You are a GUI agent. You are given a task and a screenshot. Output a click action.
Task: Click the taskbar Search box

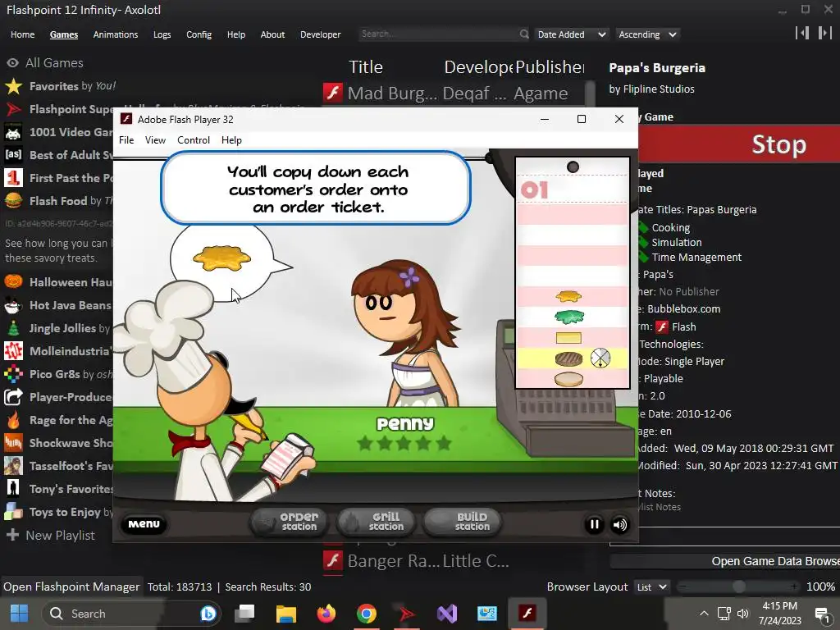pos(130,614)
